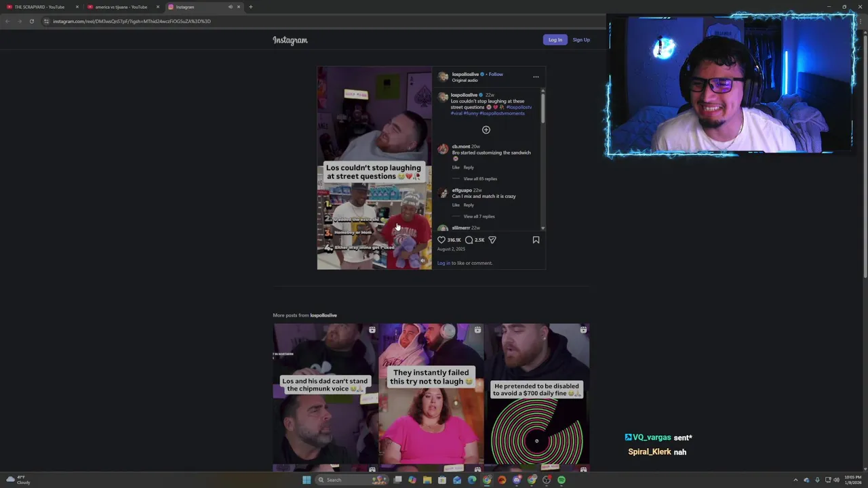Click the address bar URL
The width and height of the screenshot is (868, 488).
[x=132, y=21]
